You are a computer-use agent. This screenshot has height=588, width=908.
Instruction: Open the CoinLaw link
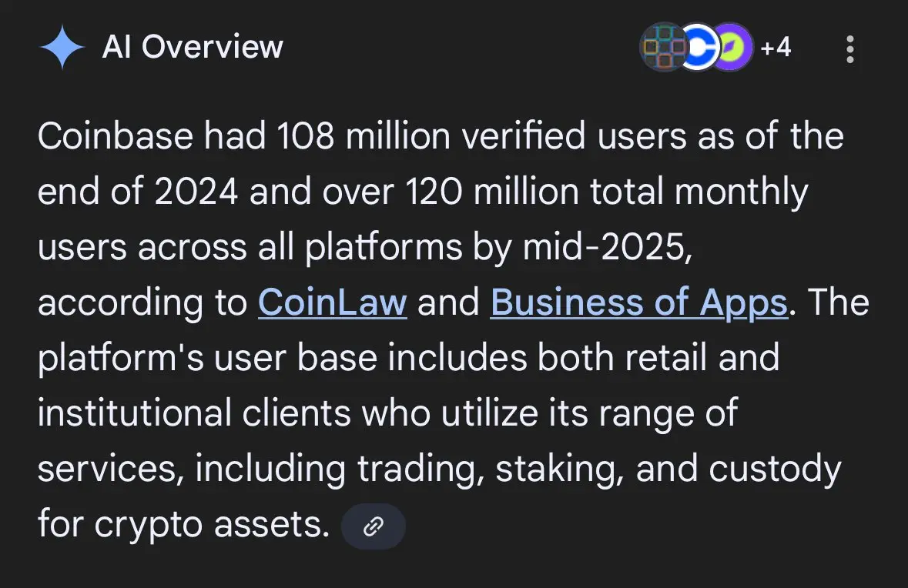(333, 302)
